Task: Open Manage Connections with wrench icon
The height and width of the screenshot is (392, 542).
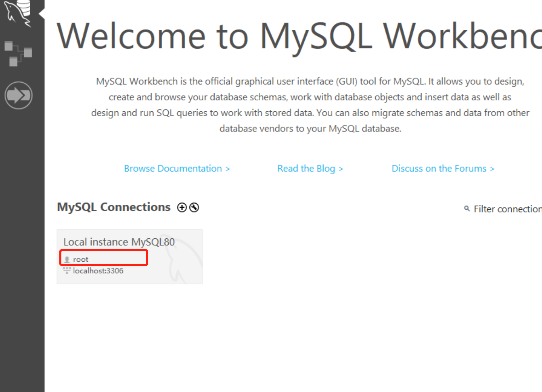Action: [x=194, y=207]
